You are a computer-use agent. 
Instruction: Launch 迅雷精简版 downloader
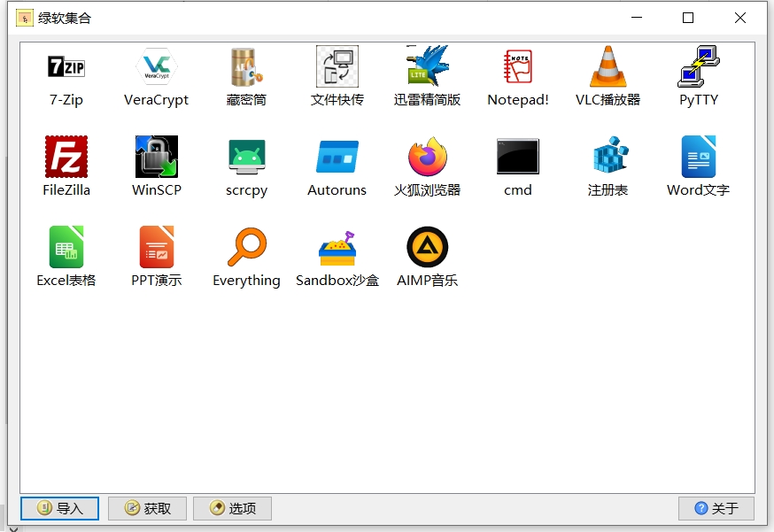click(428, 66)
